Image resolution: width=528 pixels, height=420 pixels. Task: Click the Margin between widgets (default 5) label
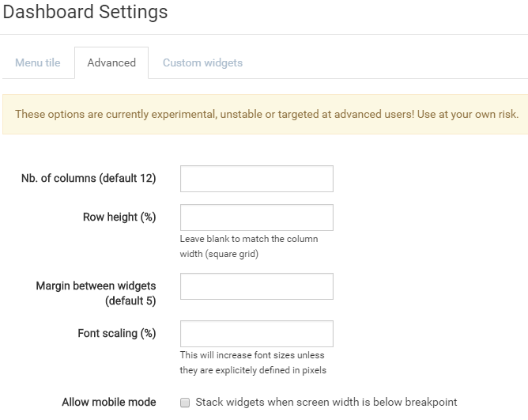(96, 293)
